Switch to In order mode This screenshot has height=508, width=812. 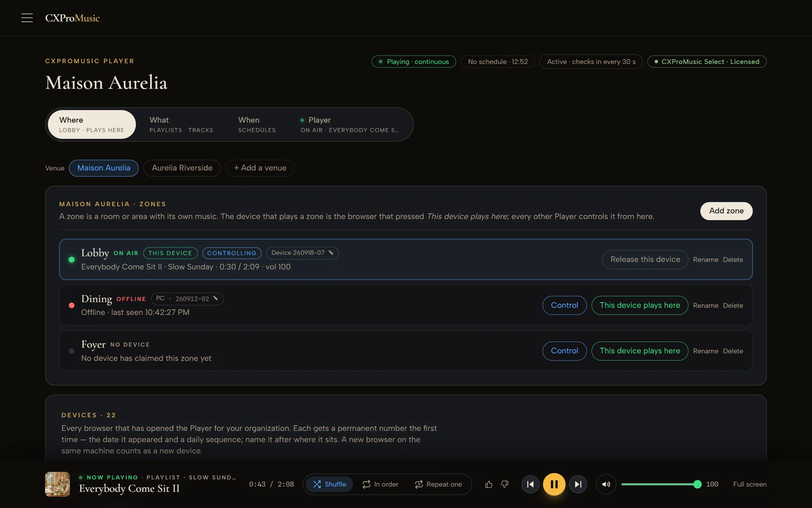pyautogui.click(x=380, y=484)
